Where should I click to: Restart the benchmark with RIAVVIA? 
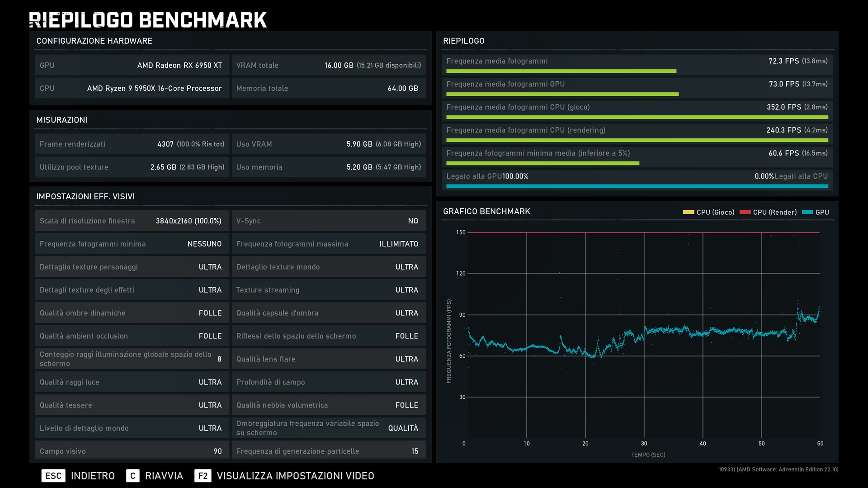[164, 476]
